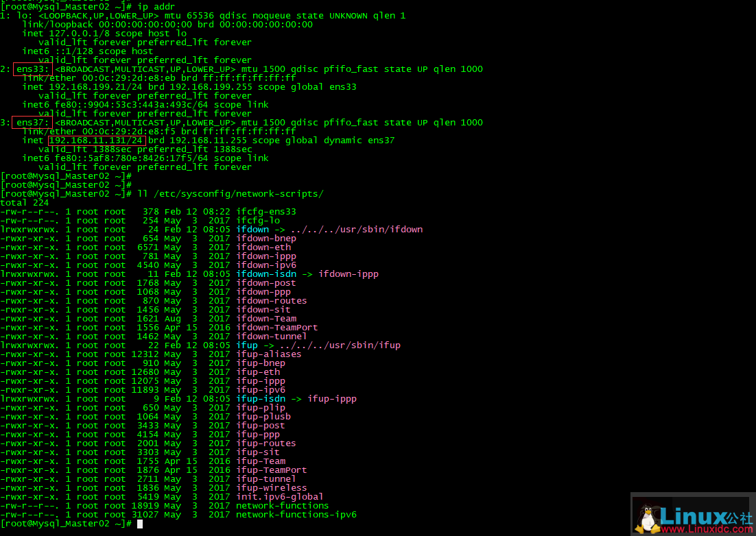Click the ifdown-sit script name
The image size is (756, 536).
click(263, 310)
